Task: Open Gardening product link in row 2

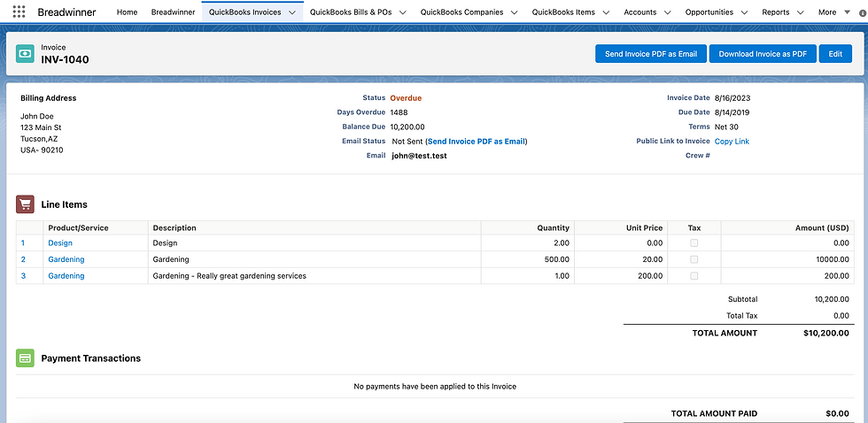Action: 66,259
